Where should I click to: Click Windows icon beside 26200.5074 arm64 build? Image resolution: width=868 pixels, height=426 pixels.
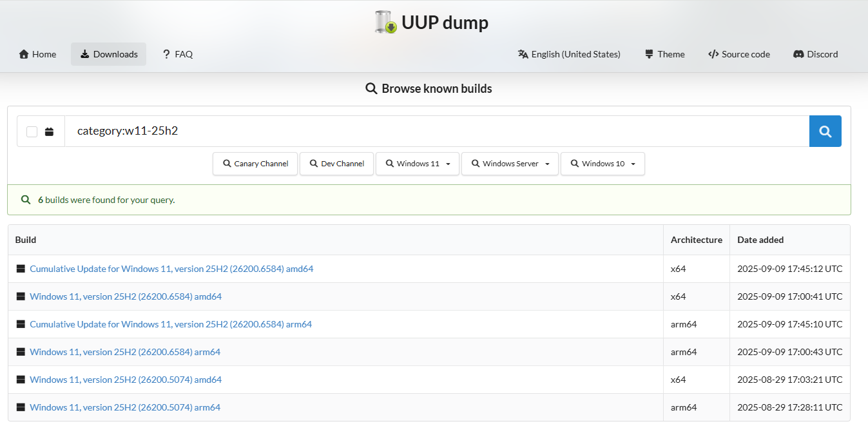pos(21,407)
